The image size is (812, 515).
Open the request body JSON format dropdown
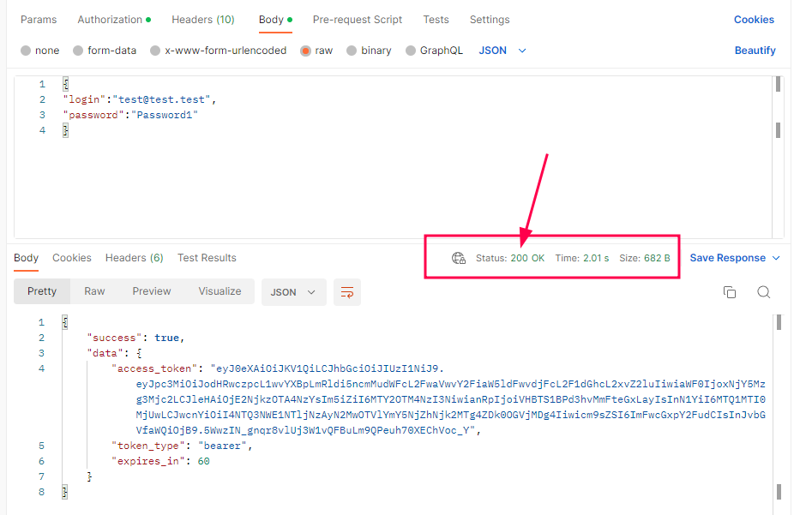[502, 51]
